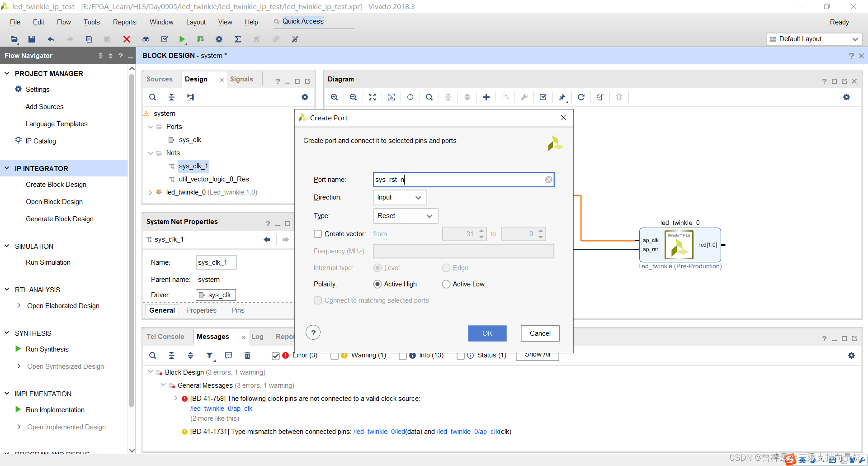Click Zoom Fit icon in Diagram toolbar

coord(372,97)
